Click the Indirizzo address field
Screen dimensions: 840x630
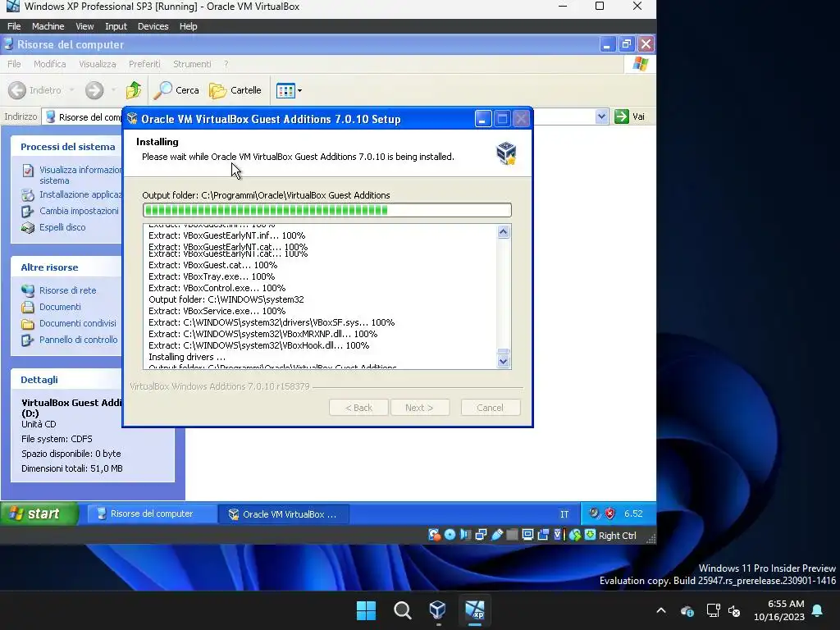pos(326,116)
